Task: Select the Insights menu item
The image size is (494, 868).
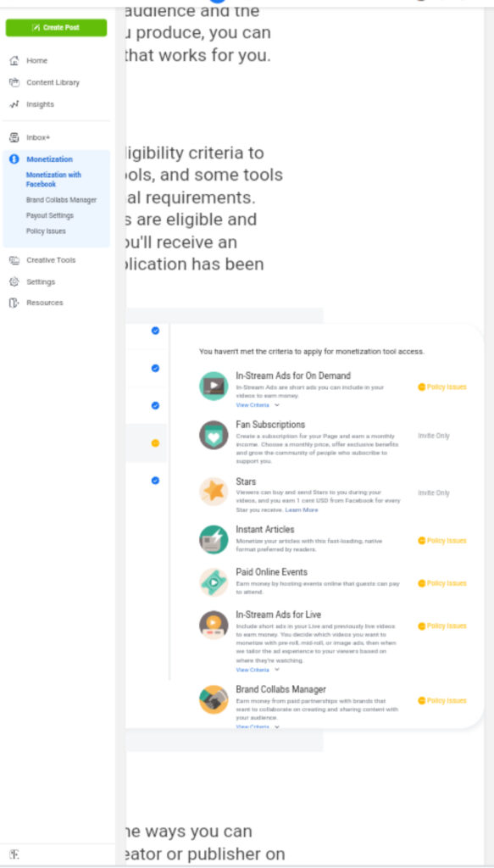Action: point(41,104)
